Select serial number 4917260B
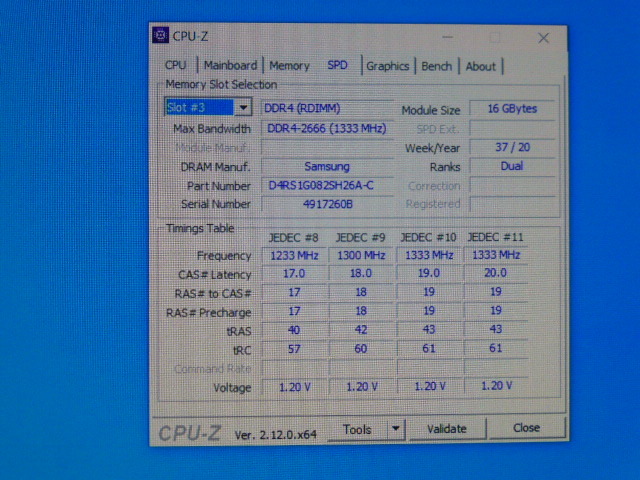This screenshot has height=480, width=640. click(x=327, y=204)
